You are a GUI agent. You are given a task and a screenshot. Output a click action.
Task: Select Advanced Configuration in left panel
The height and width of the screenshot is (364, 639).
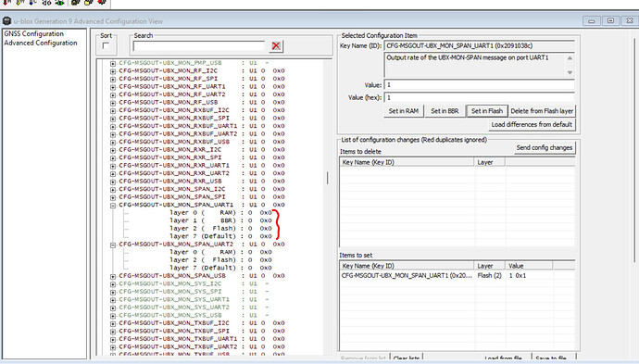(41, 43)
